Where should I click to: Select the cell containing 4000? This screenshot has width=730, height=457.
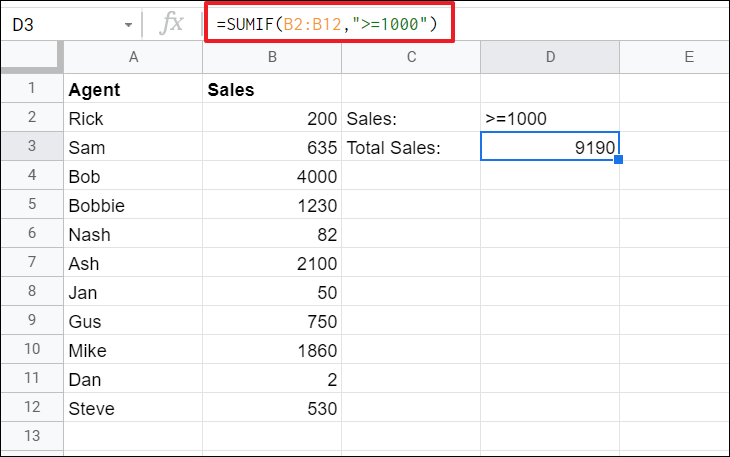coord(272,176)
